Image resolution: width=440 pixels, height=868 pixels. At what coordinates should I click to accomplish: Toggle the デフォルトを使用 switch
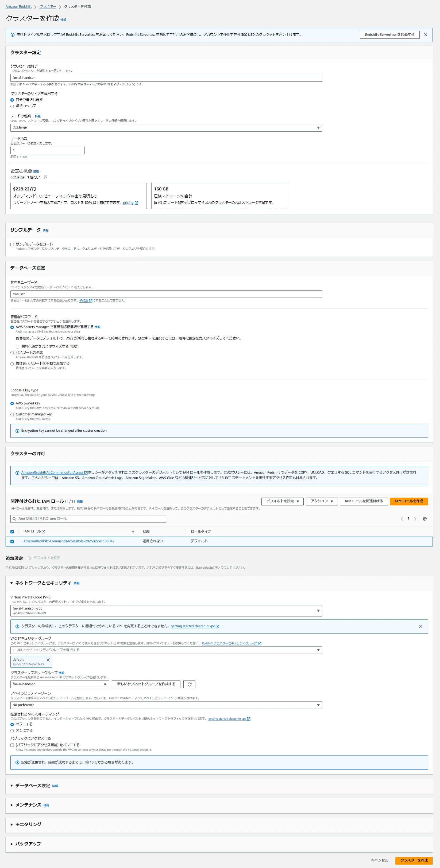click(29, 558)
